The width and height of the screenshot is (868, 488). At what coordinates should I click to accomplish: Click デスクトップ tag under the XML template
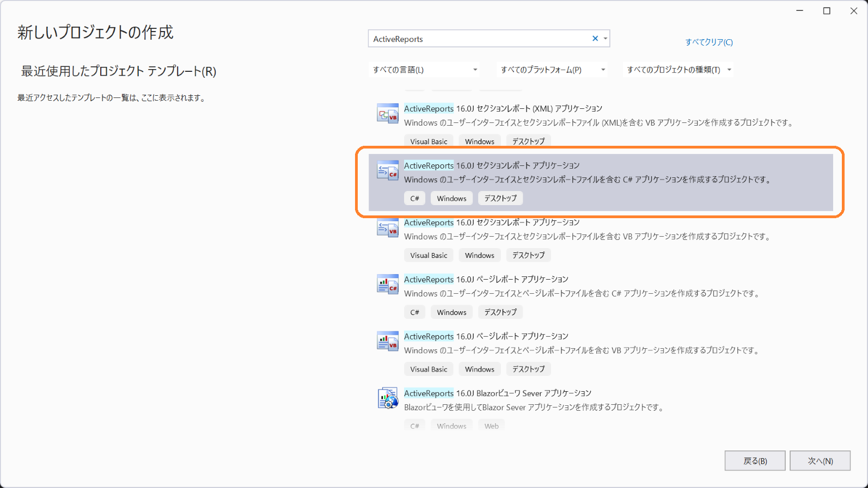point(528,141)
